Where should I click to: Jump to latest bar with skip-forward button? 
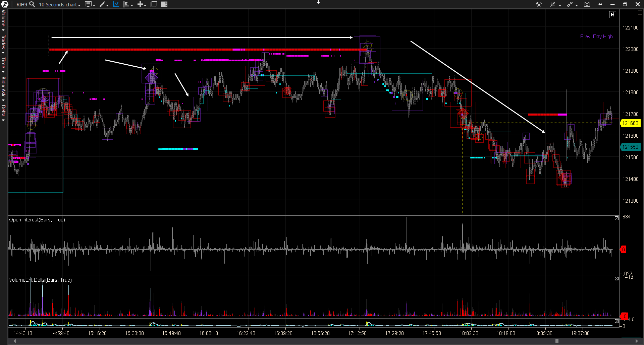tap(612, 14)
